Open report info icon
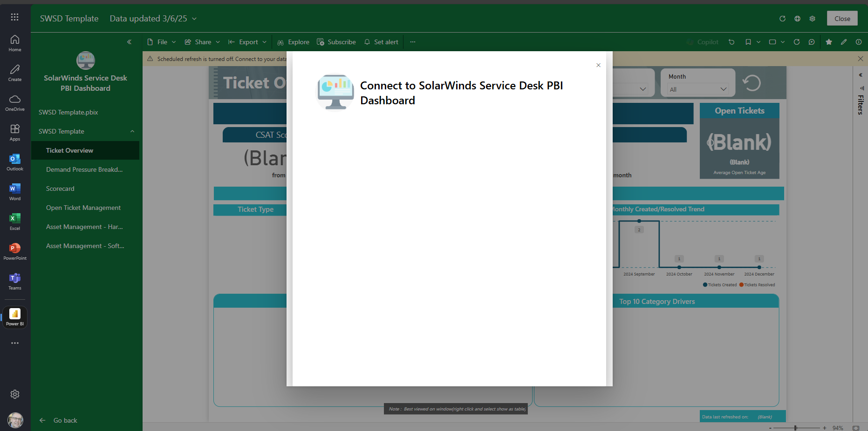Screen dimensions: 868x431 [859, 42]
